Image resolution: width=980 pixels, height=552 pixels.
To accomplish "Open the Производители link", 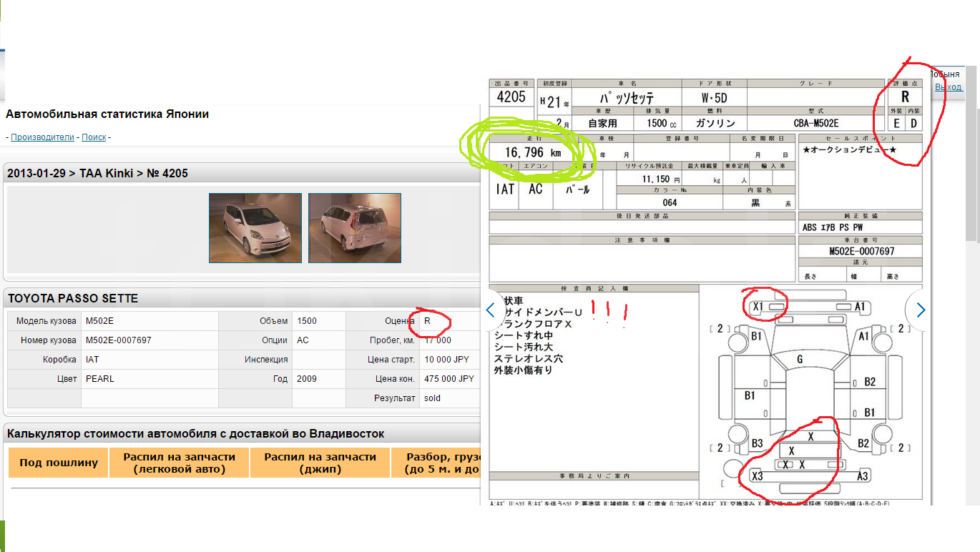I will click(x=42, y=137).
